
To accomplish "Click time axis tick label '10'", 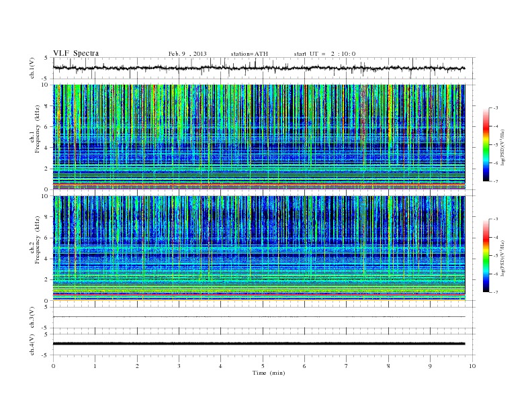I will click(x=472, y=366).
